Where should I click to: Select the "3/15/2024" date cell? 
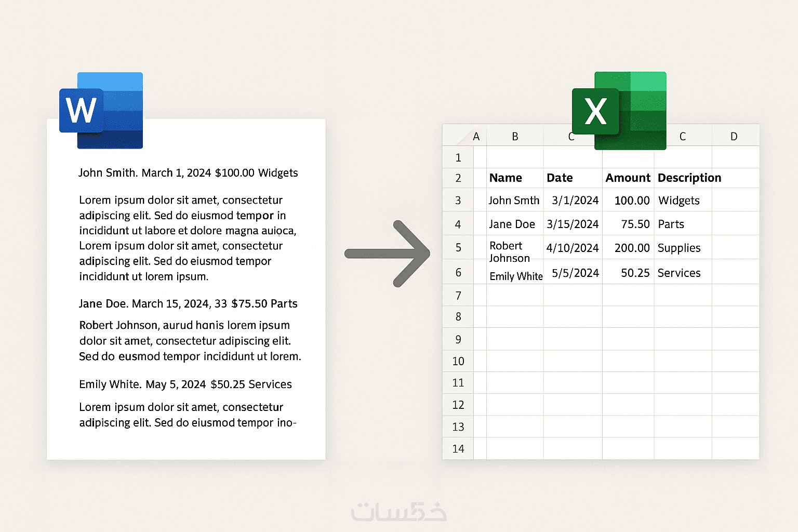pyautogui.click(x=573, y=224)
